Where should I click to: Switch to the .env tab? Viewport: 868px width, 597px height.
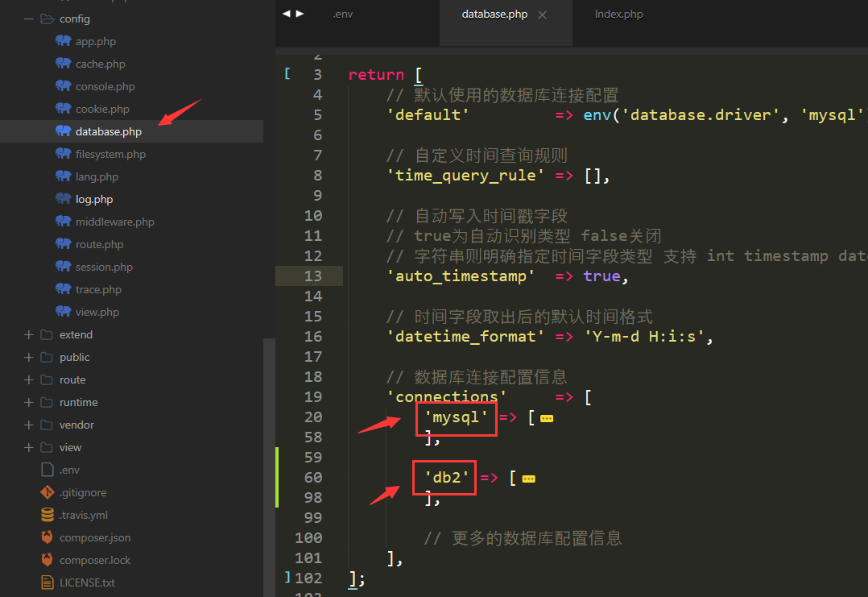tap(343, 15)
